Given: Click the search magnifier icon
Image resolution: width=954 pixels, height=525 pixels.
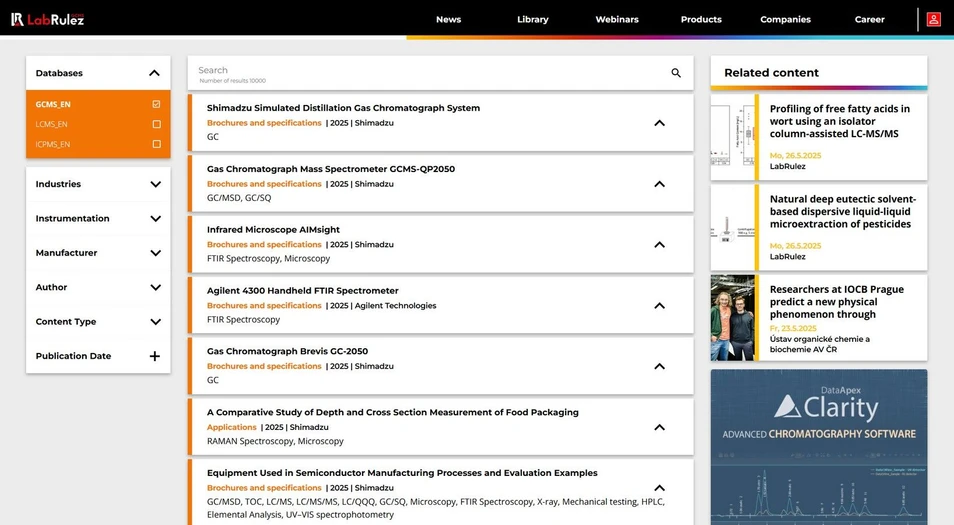Looking at the screenshot, I should tap(676, 73).
